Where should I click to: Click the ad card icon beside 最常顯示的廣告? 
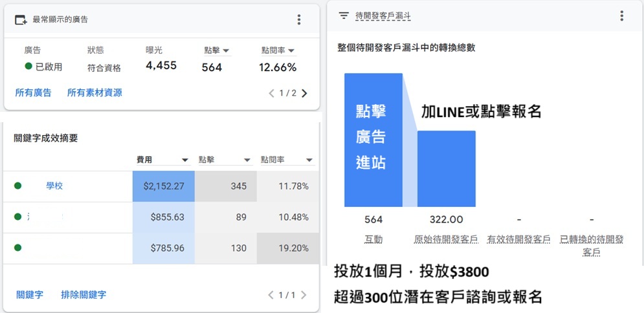coord(21,19)
